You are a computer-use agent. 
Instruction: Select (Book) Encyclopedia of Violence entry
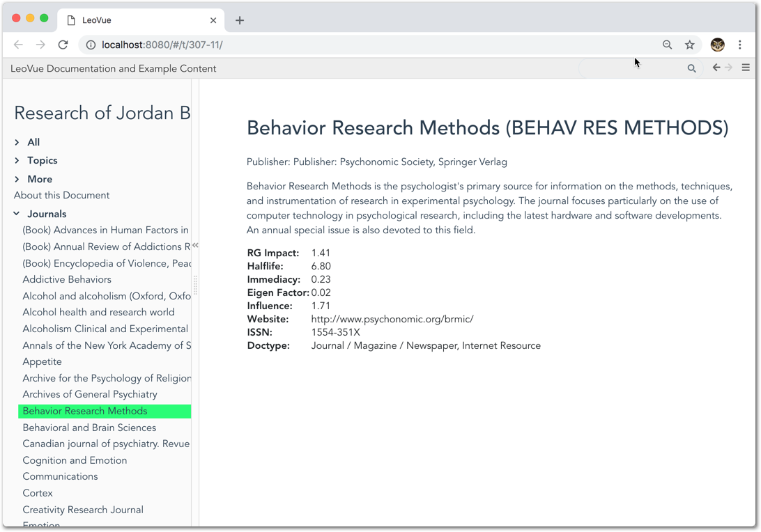click(107, 263)
